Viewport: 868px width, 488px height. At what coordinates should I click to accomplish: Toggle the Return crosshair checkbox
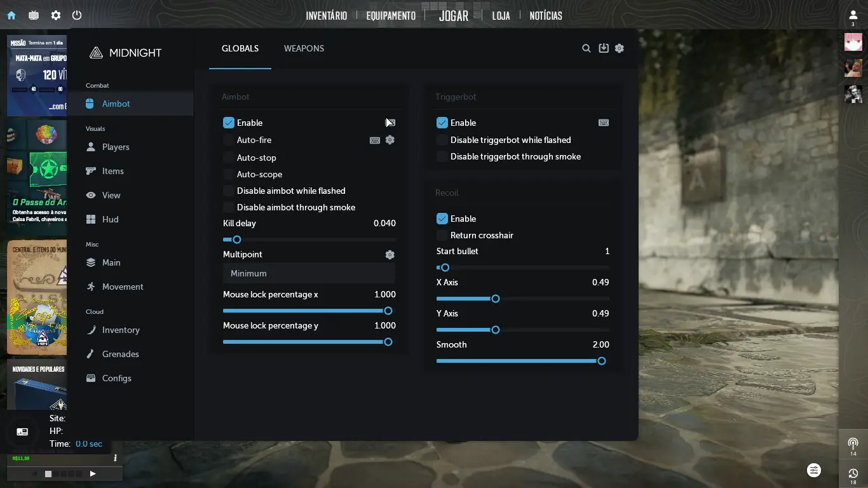(x=442, y=235)
